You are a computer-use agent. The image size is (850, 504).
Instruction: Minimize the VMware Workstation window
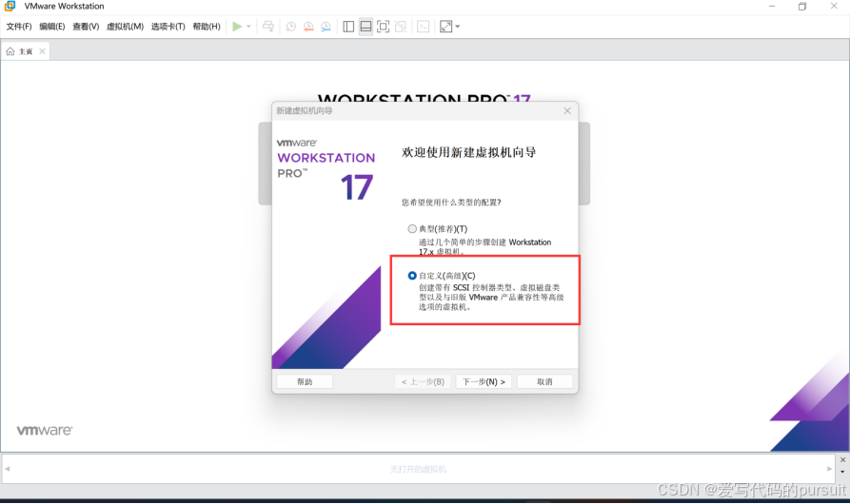[x=772, y=6]
